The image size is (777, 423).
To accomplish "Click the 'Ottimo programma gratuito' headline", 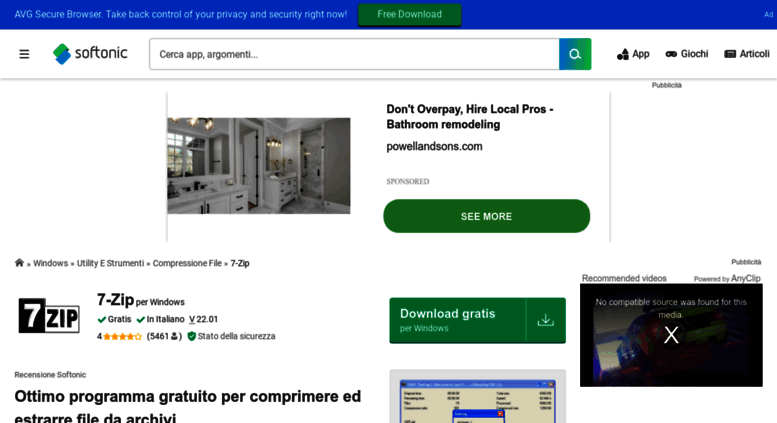I will 188,407.
